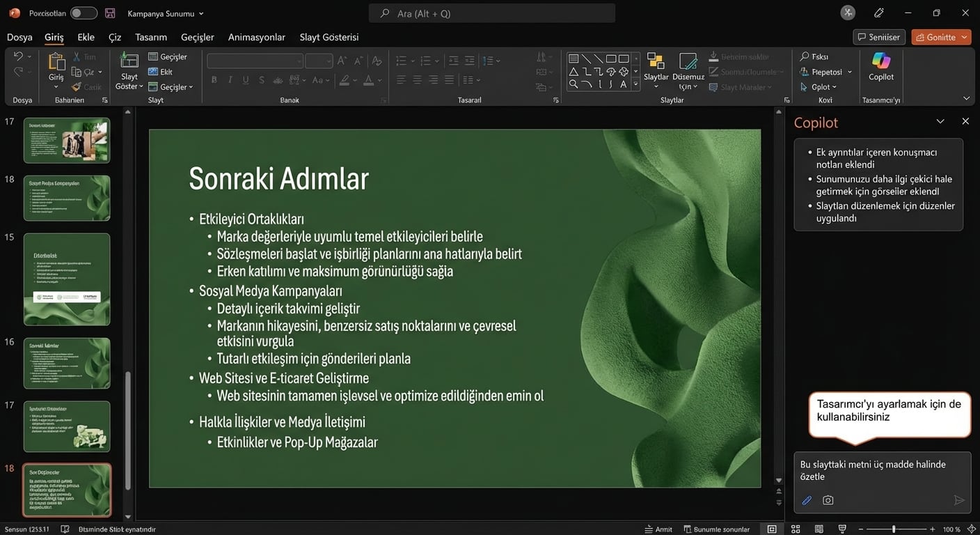Toggle bold formatting in the font group
Screen dimensions: 980x535
(x=214, y=79)
